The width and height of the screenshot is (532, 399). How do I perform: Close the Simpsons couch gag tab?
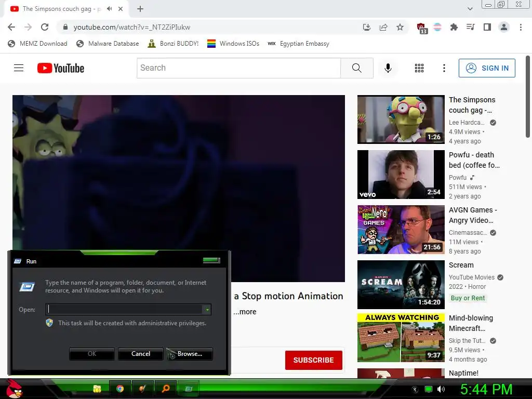pyautogui.click(x=121, y=9)
